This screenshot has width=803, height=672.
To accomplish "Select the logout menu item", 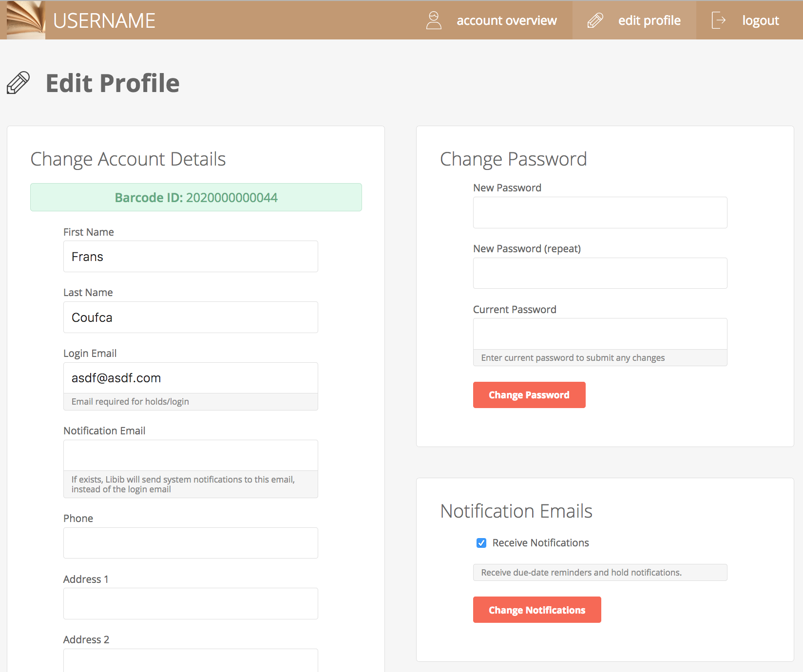I will (760, 20).
